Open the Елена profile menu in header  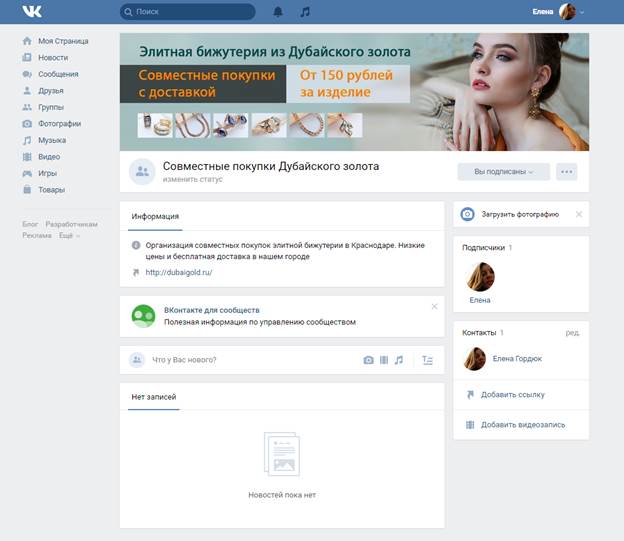[x=559, y=12]
